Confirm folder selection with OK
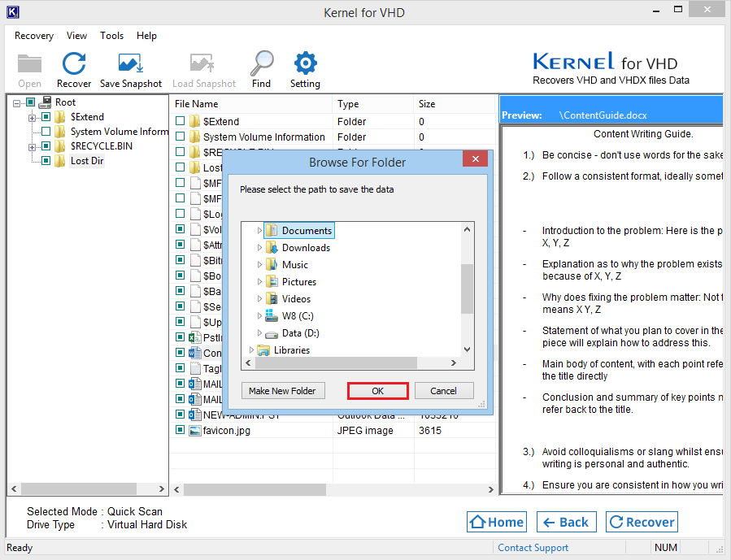 pos(377,391)
